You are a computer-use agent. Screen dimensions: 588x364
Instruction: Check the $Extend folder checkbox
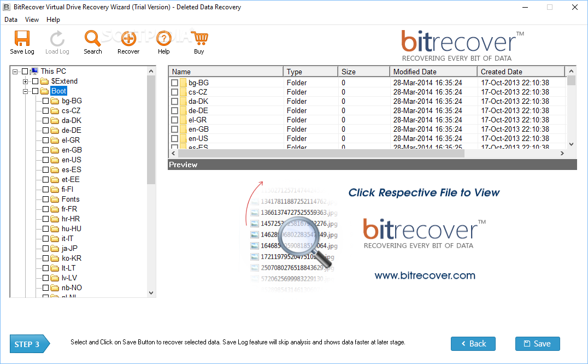pyautogui.click(x=36, y=81)
